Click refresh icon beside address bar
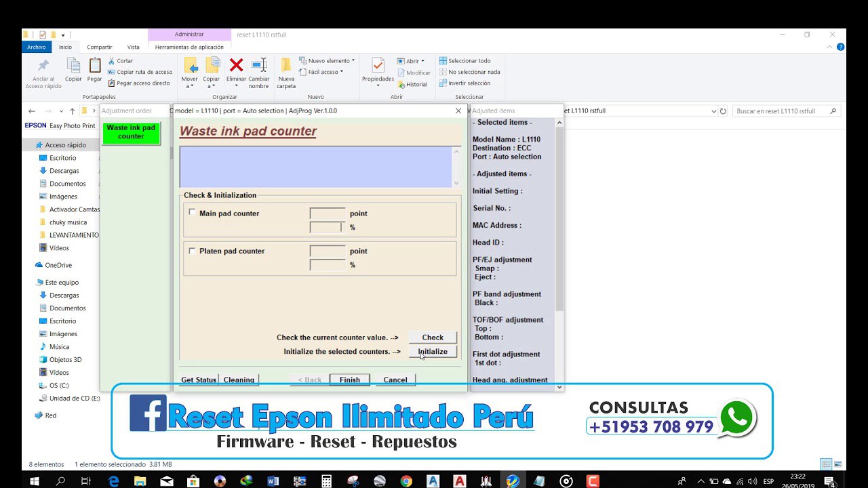Screen dimensions: 868x488 point(723,111)
